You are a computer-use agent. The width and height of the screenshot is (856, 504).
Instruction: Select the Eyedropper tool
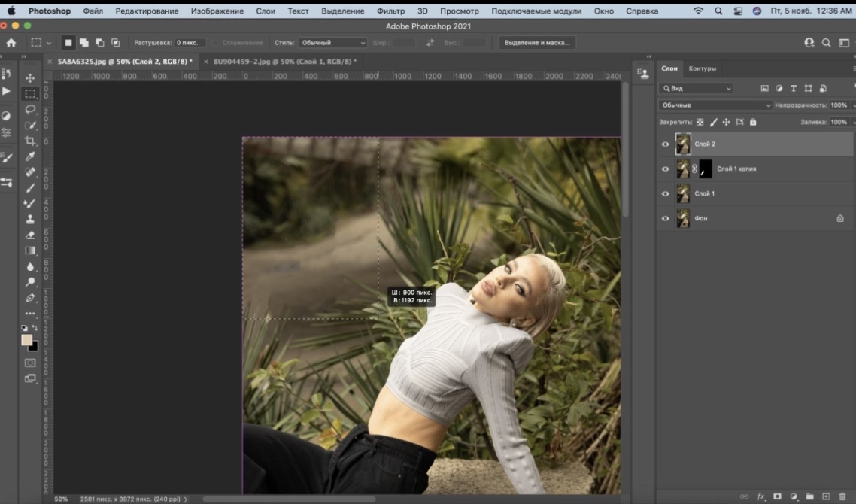tap(30, 156)
